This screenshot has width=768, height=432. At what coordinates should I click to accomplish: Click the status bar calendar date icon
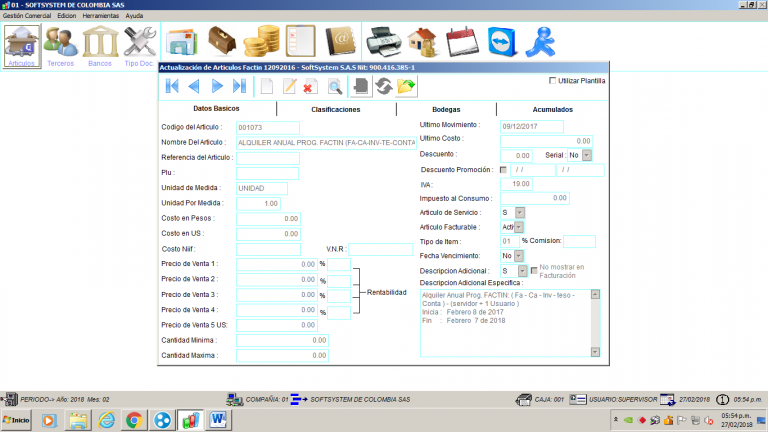[x=668, y=400]
